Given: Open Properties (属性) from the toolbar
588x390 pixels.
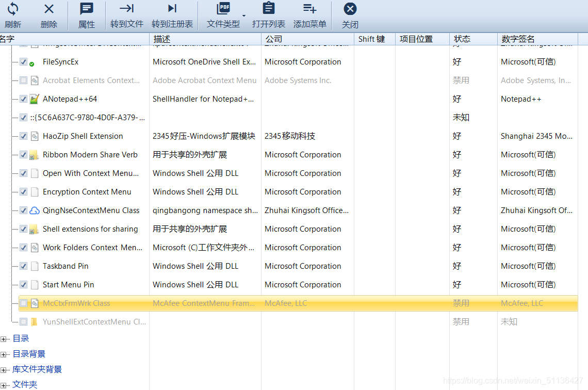Looking at the screenshot, I should click(87, 9).
